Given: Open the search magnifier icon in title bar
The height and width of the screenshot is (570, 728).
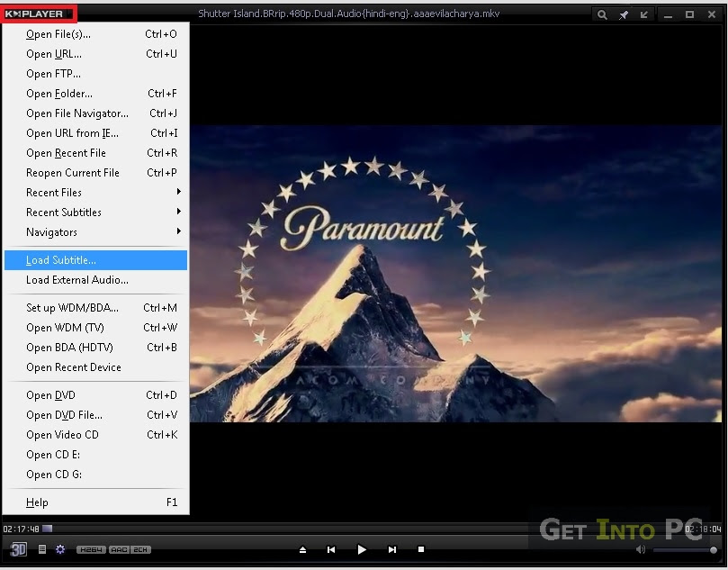Looking at the screenshot, I should point(602,15).
